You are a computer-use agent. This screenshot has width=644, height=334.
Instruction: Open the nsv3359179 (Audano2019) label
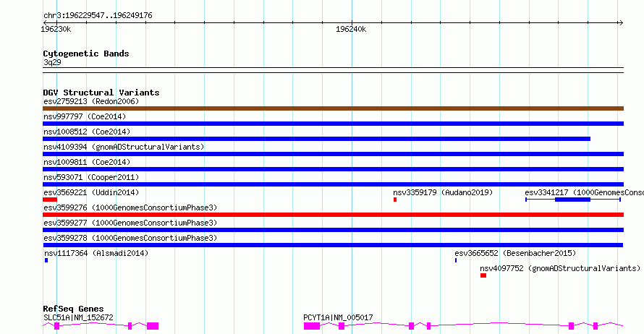[x=443, y=192]
